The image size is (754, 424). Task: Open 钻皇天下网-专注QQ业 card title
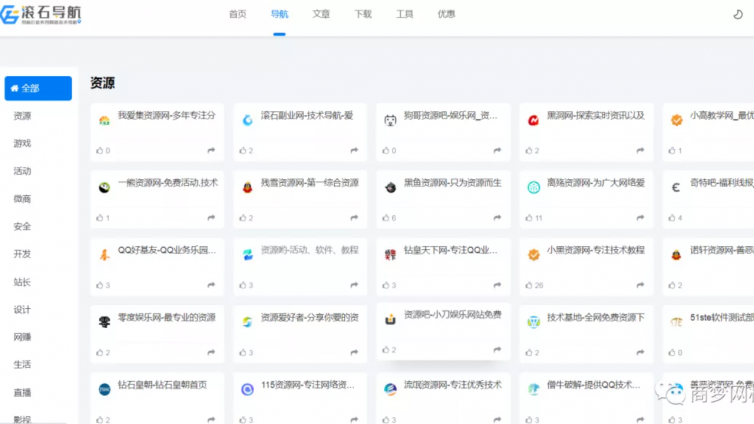(451, 250)
